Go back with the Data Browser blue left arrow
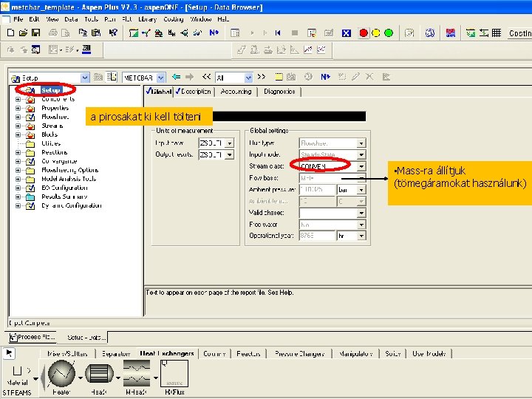Screen dimensions: 532x399 tap(176, 77)
